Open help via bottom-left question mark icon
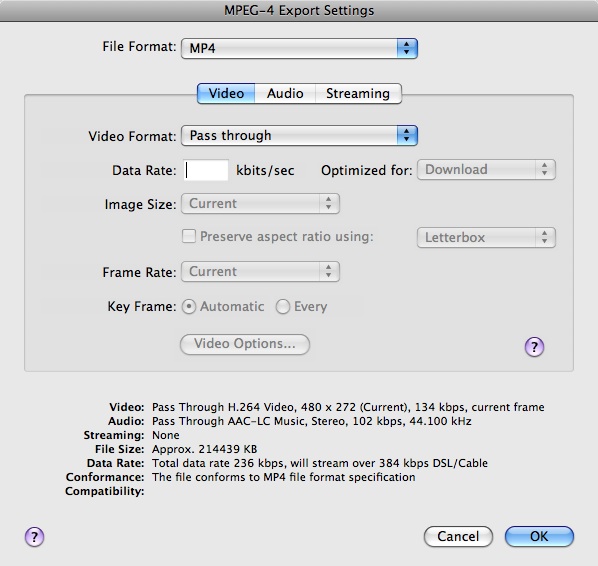 click(34, 537)
